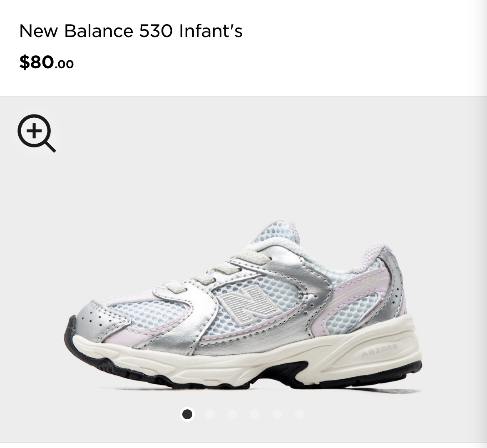The height and width of the screenshot is (448, 487).
Task: Open the image zoom magnifier icon
Action: (x=37, y=133)
